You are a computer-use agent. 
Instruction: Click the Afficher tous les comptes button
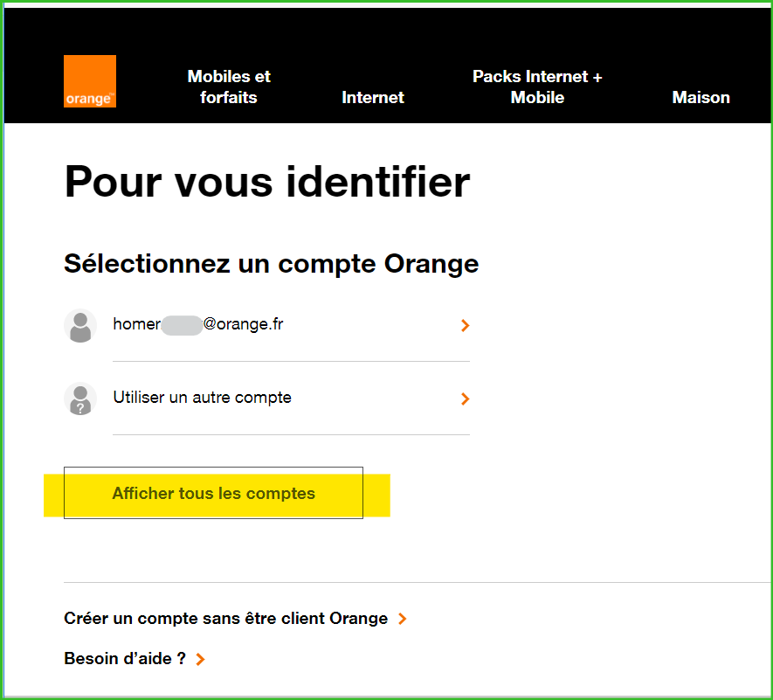point(213,493)
